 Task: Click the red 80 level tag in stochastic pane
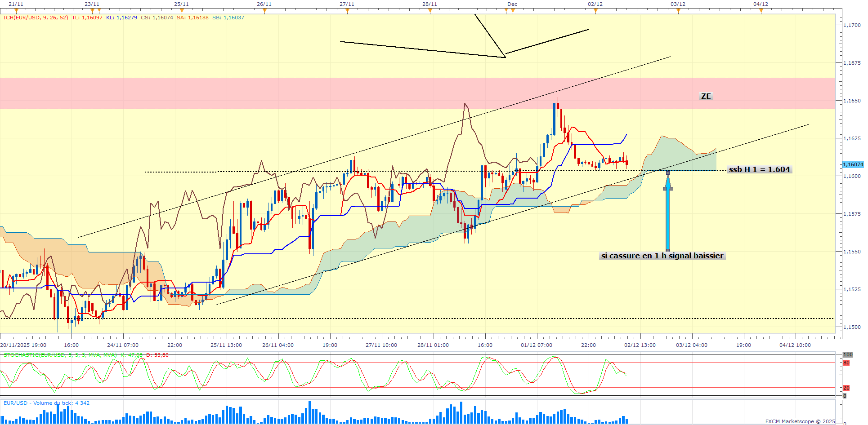846,363
